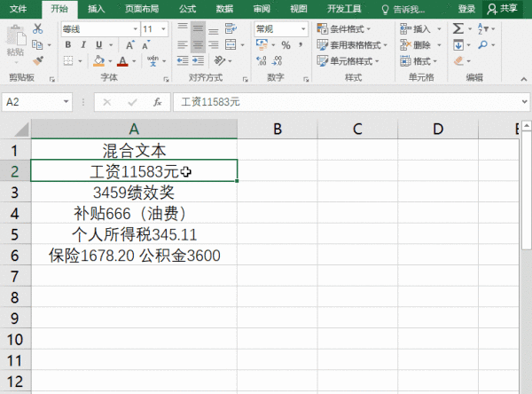This screenshot has height=394, width=532.
Task: Increase indent
Action: [x=198, y=61]
